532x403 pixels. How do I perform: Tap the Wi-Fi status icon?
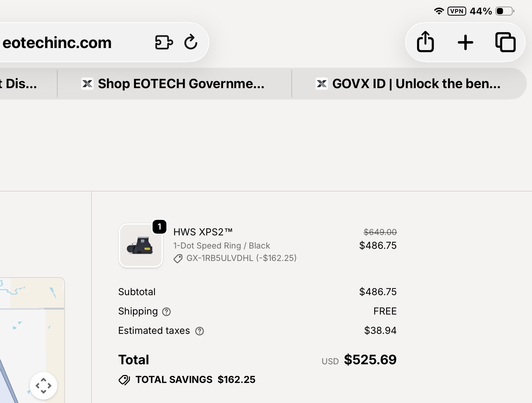coord(439,11)
